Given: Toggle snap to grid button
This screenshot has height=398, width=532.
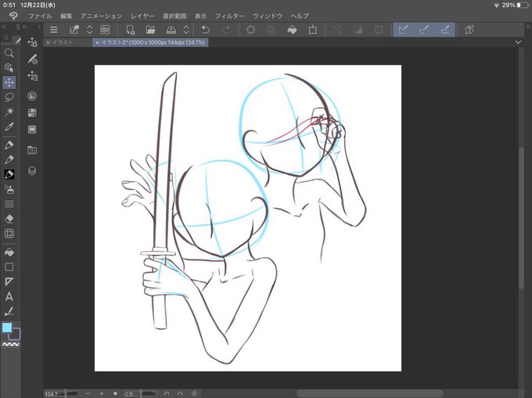Looking at the screenshot, I should click(x=445, y=30).
